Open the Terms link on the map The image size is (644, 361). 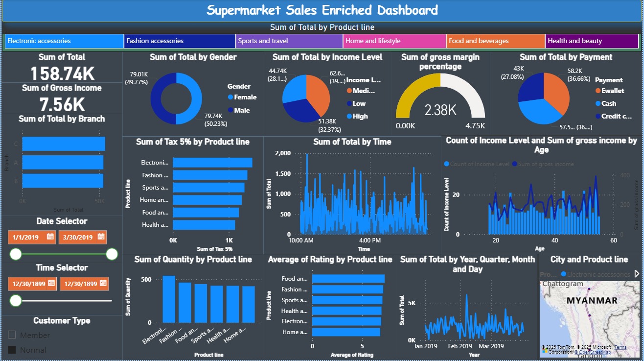click(620, 347)
